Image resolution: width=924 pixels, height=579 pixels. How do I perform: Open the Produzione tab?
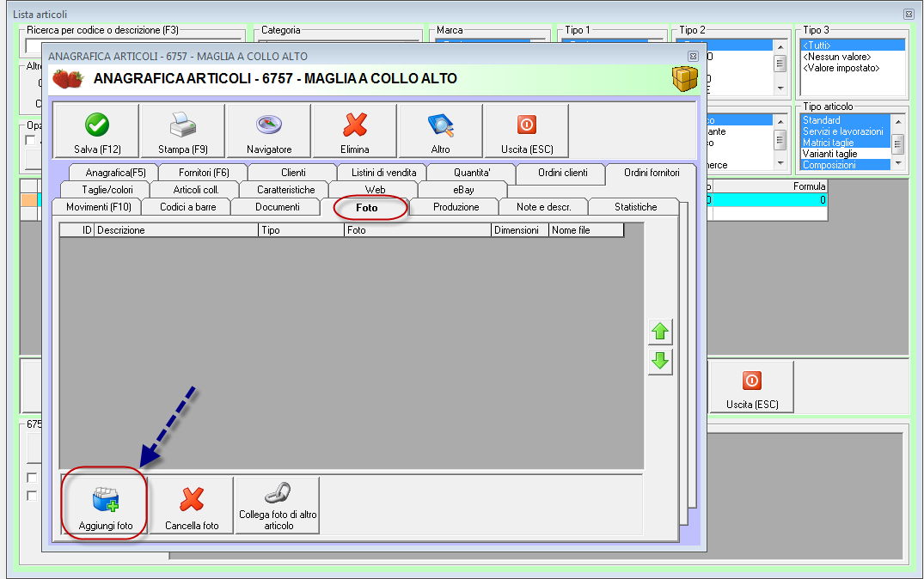456,207
